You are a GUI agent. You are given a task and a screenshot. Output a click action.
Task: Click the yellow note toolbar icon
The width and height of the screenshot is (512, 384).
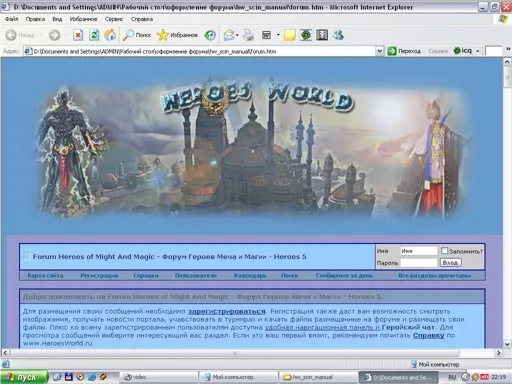click(x=290, y=35)
